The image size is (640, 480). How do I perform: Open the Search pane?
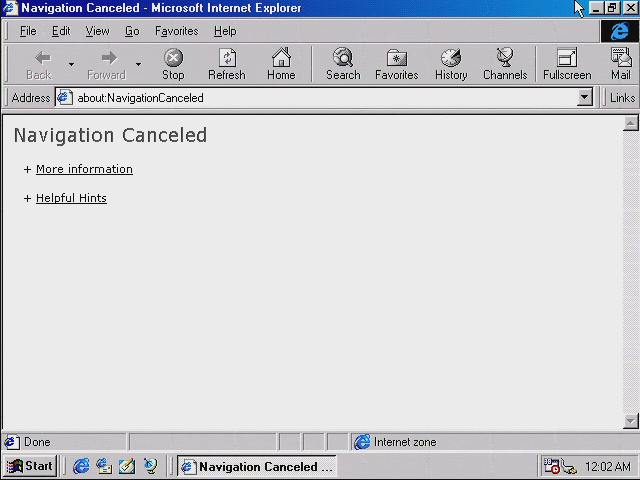tap(343, 64)
